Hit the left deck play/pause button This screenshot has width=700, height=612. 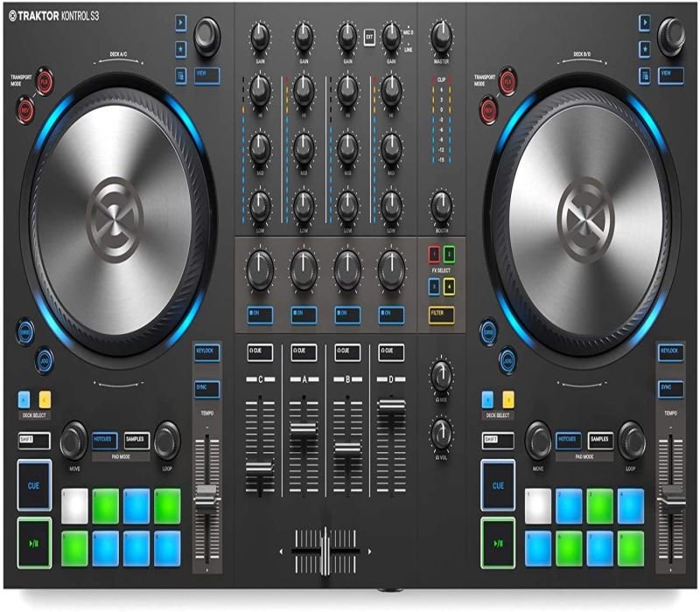tap(34, 543)
